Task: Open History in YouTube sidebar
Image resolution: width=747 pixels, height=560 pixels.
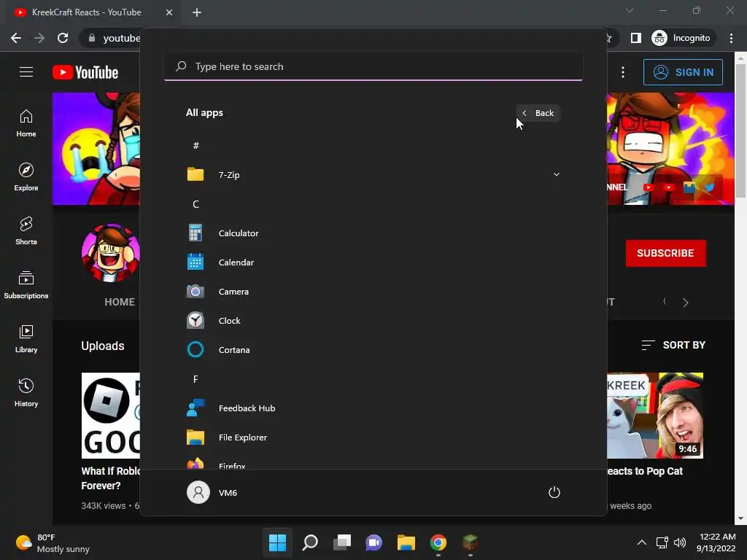Action: tap(26, 393)
